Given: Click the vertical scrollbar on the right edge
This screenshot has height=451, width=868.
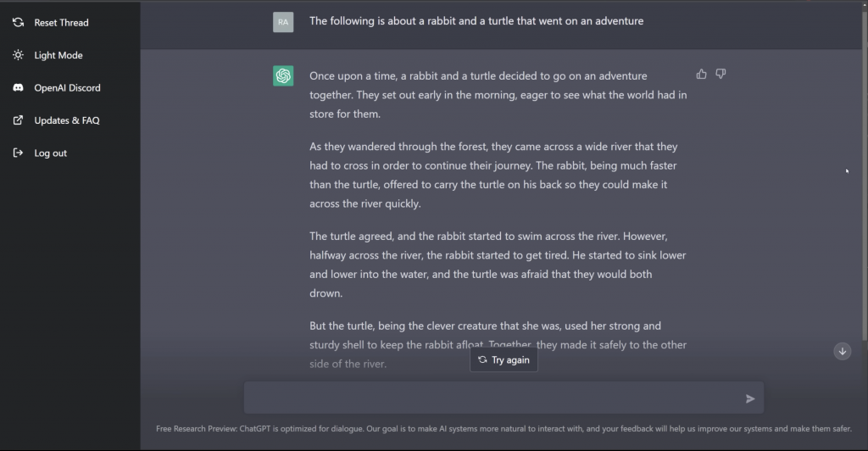Looking at the screenshot, I should [x=864, y=170].
